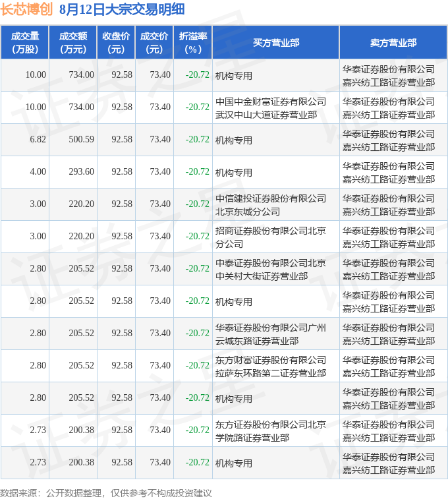The width and height of the screenshot is (448, 499).
Task: Click 机构专用 in the 500.59 row
Action: point(234,140)
